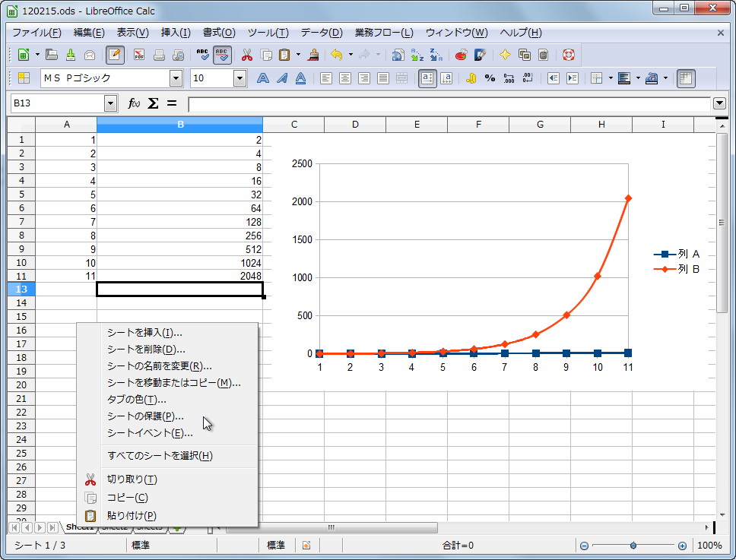Open the Styles and Formatting icon
The height and width of the screenshot is (560, 736).
coord(24,78)
